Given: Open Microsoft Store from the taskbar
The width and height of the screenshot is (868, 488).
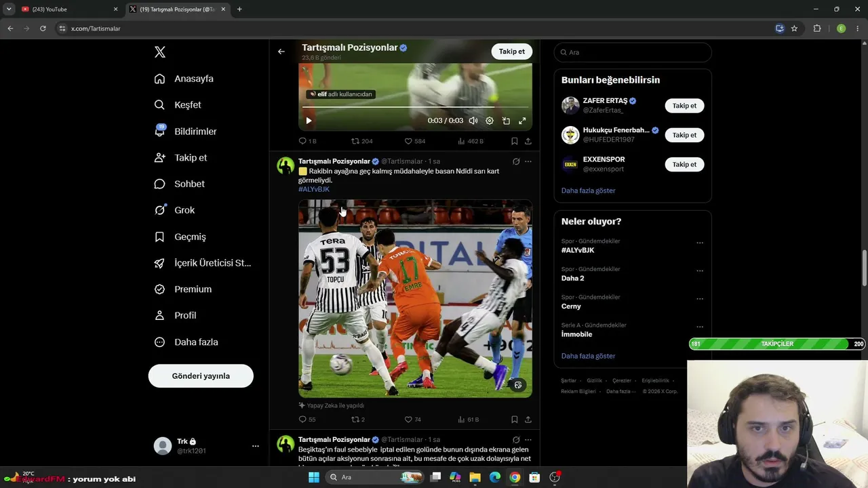Looking at the screenshot, I should coord(534,477).
